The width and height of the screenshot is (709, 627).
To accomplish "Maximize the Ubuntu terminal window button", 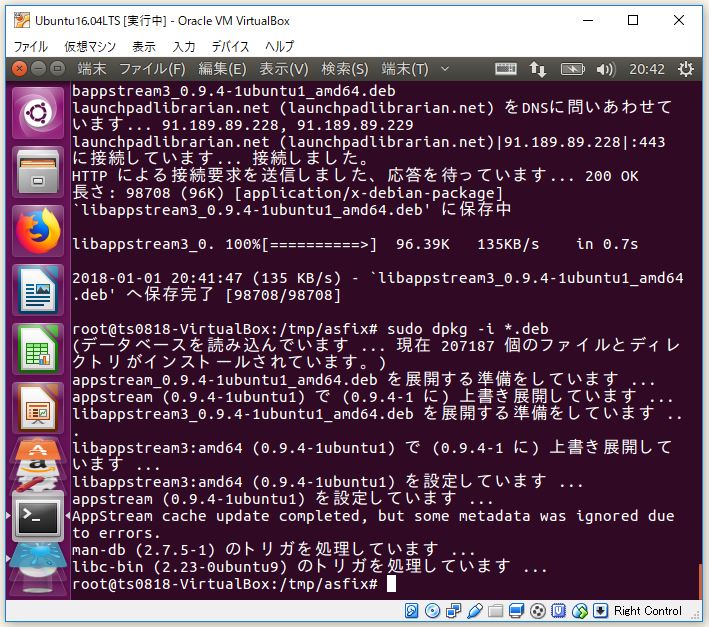I will tap(57, 69).
